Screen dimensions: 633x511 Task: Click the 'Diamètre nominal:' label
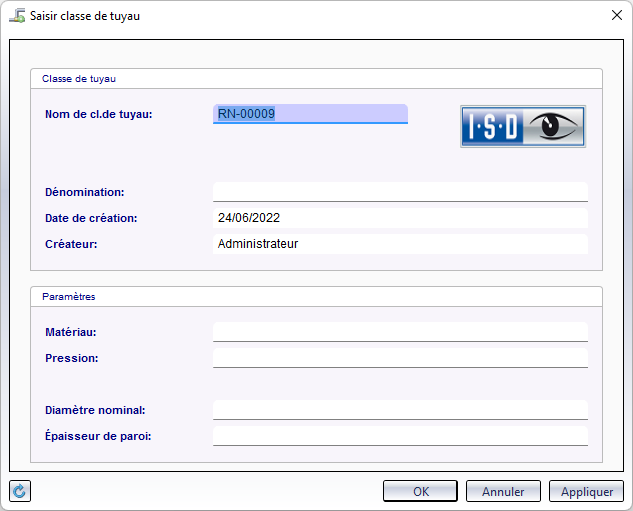[95, 410]
